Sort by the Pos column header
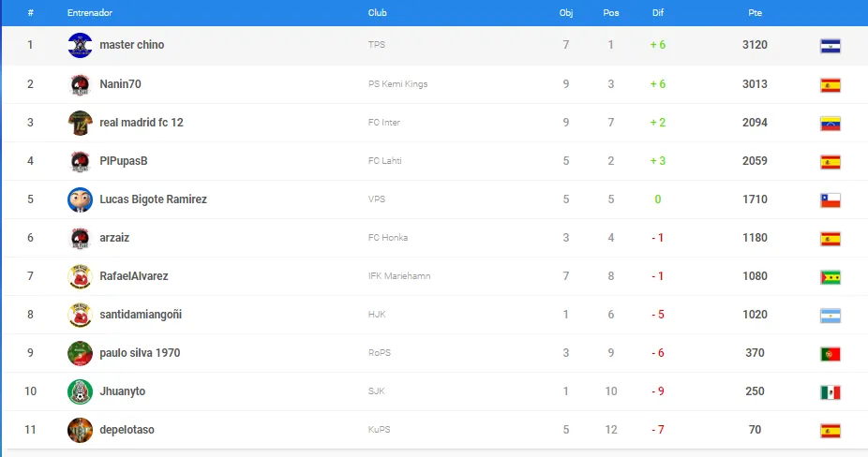 coord(611,13)
